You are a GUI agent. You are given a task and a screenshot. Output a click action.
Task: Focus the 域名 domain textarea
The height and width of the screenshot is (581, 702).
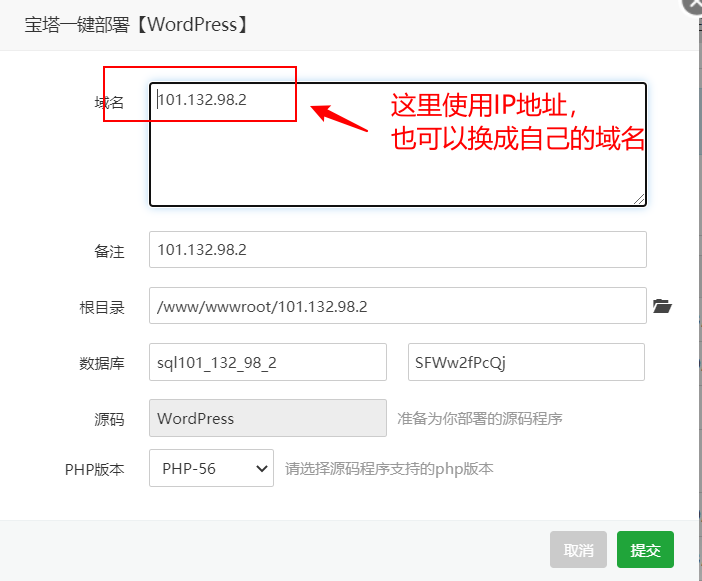pos(398,144)
